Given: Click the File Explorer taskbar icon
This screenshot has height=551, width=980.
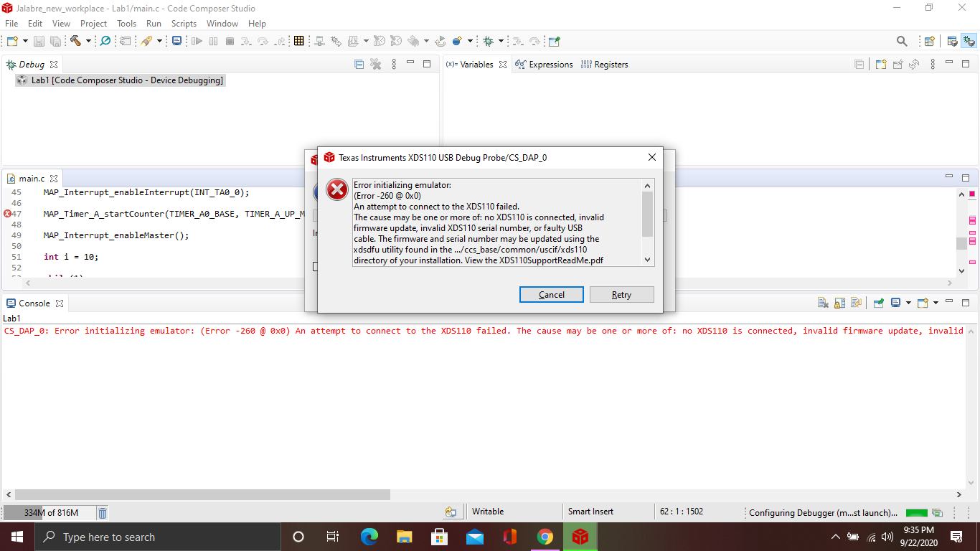Looking at the screenshot, I should (405, 537).
